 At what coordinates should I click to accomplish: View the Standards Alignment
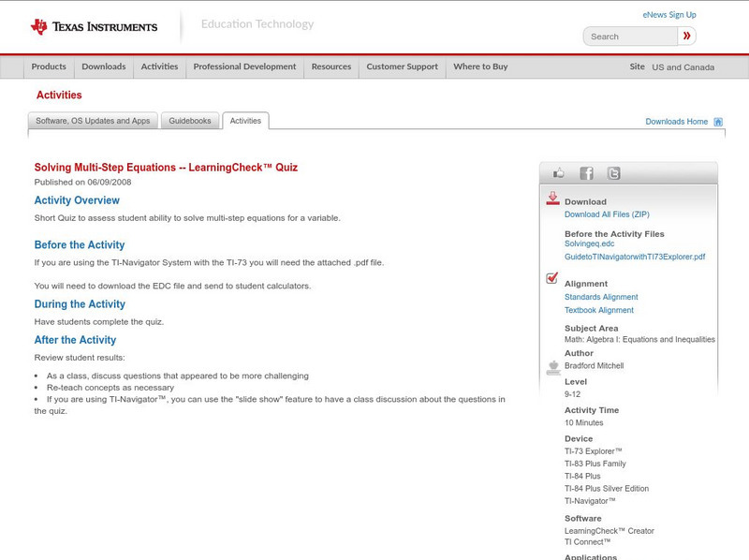coord(603,297)
